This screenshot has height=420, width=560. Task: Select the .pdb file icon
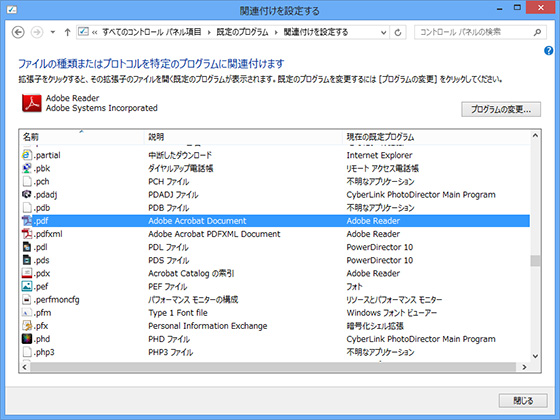pyautogui.click(x=27, y=208)
